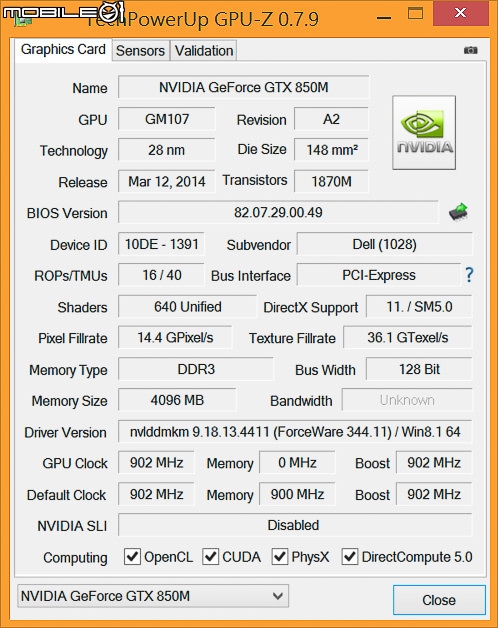
Task: Click the Bus Interface question mark
Action: click(469, 275)
